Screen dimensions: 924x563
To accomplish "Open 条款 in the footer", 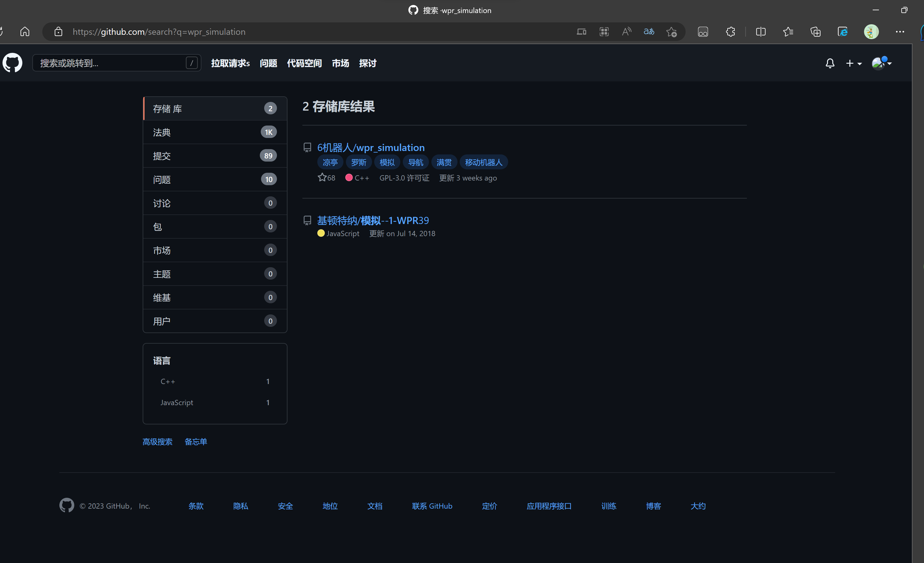I will [x=196, y=506].
